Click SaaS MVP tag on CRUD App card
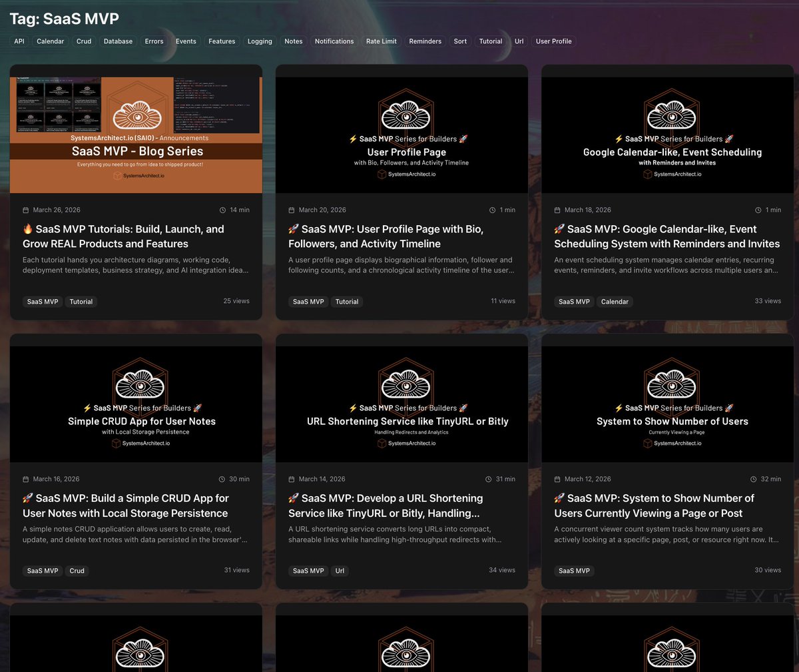 pos(43,571)
